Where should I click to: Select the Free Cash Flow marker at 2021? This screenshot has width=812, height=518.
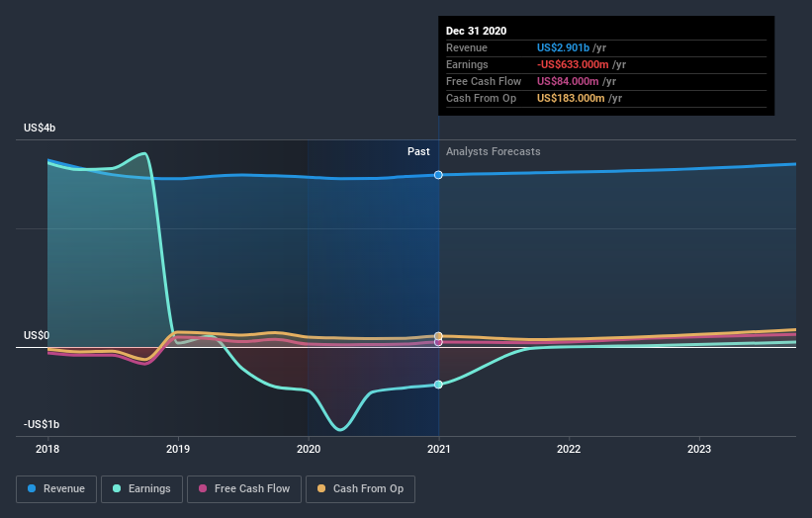(x=438, y=342)
